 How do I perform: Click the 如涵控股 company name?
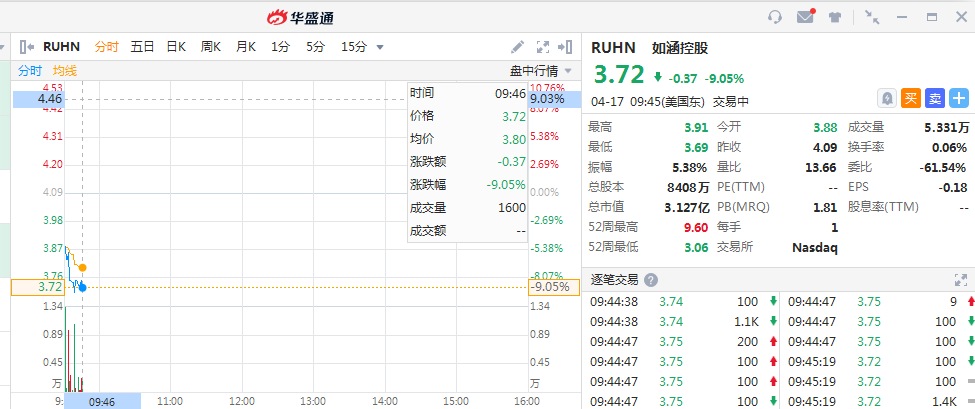click(x=680, y=48)
